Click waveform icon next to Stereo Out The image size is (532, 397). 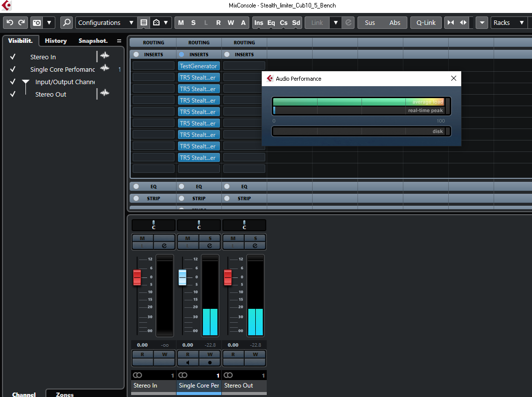click(x=105, y=93)
